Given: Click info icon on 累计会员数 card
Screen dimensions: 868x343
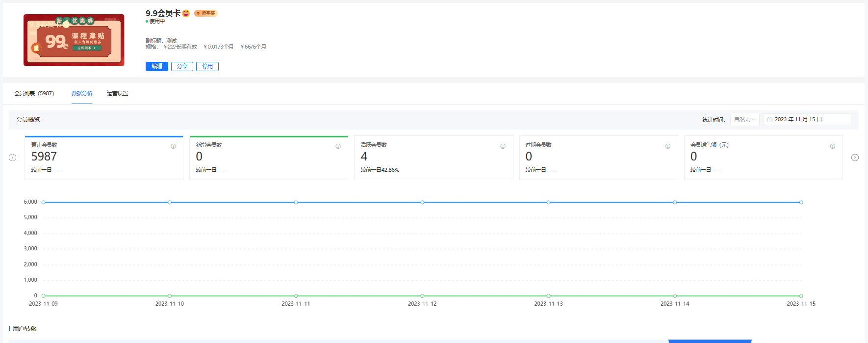Looking at the screenshot, I should [x=173, y=146].
